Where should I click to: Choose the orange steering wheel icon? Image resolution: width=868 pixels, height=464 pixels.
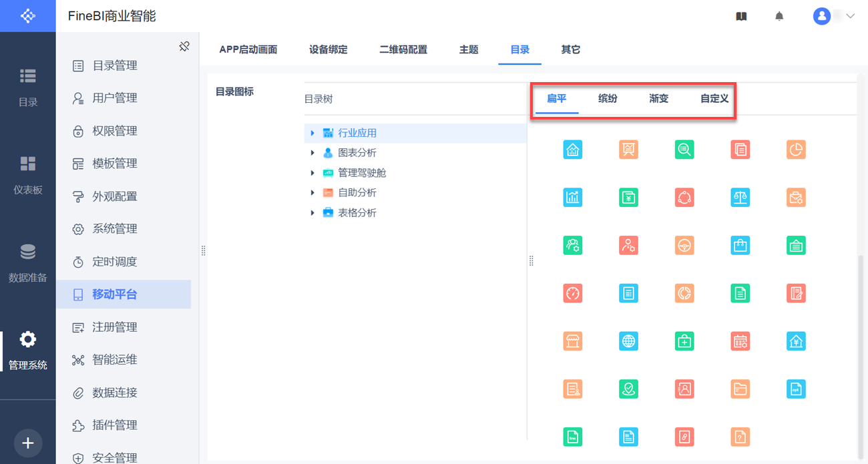pos(684,245)
